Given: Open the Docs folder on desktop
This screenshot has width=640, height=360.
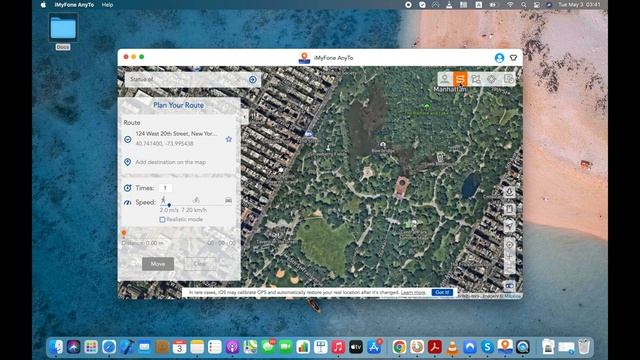Looking at the screenshot, I should (x=63, y=32).
